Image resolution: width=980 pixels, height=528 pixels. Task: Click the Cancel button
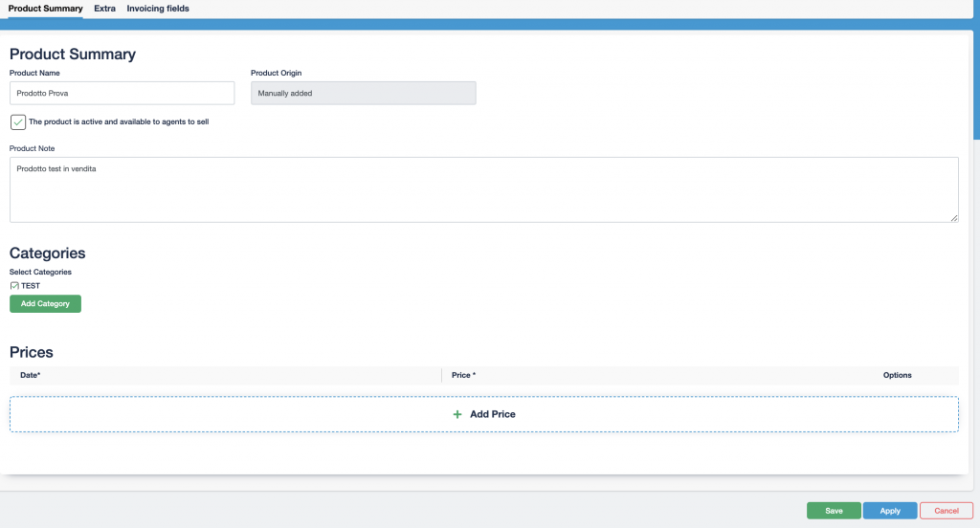[x=946, y=511]
